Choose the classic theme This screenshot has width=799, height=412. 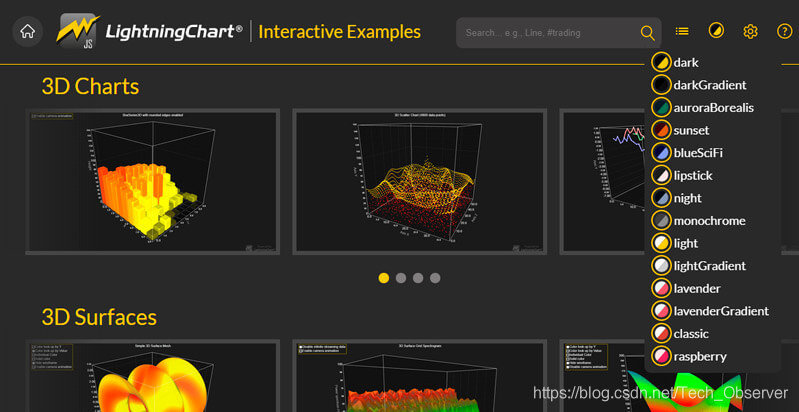coord(680,334)
